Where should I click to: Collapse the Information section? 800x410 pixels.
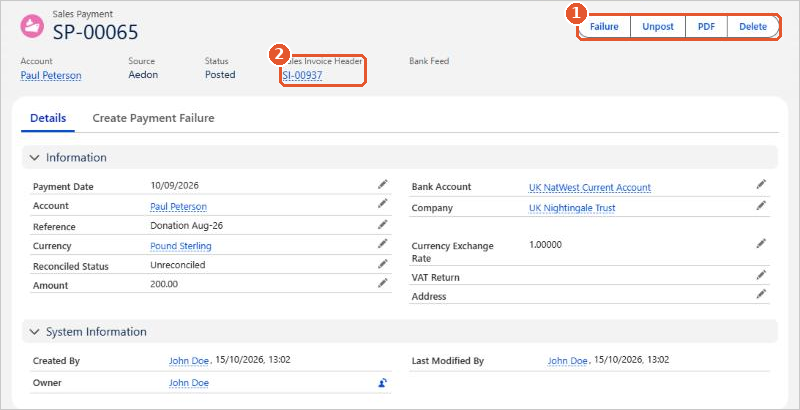point(34,158)
